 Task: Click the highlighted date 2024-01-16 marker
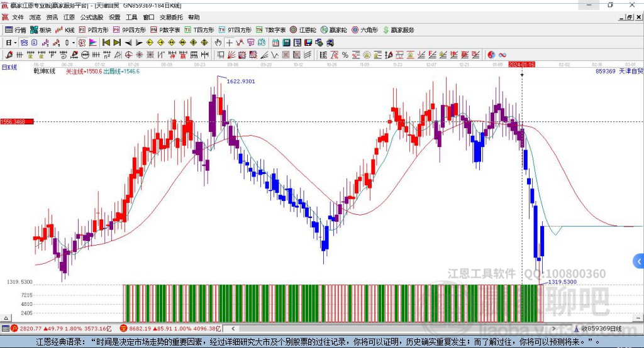521,65
